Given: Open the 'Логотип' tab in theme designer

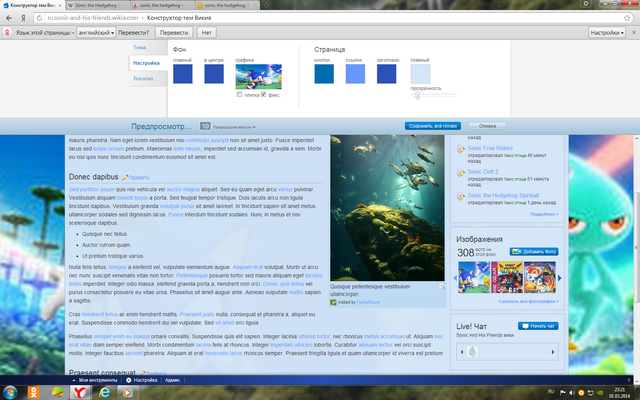Looking at the screenshot, I should (143, 78).
